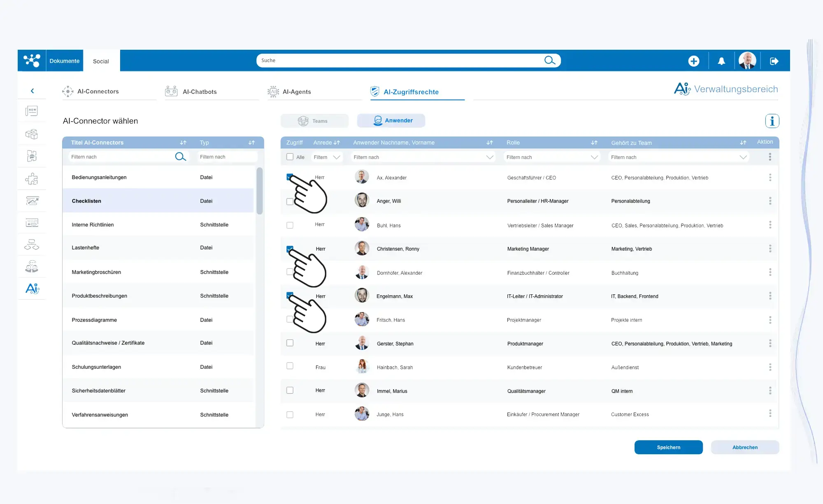This screenshot has width=823, height=504.
Task: Click the back chevron in left sidebar
Action: [x=32, y=91]
